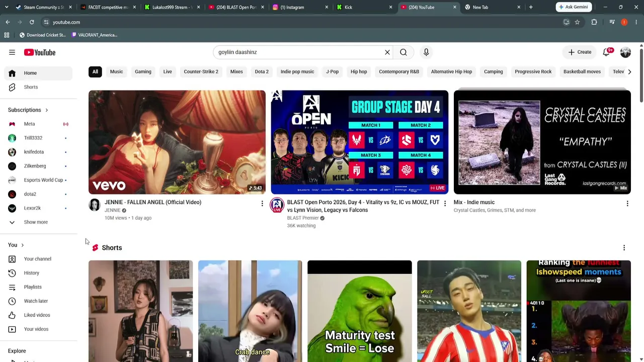Open a new browser tab

(531, 7)
